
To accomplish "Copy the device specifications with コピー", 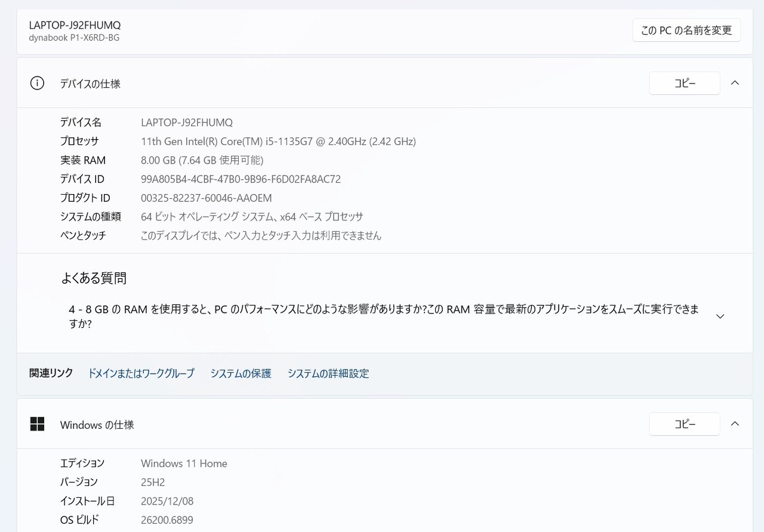I will click(x=684, y=84).
